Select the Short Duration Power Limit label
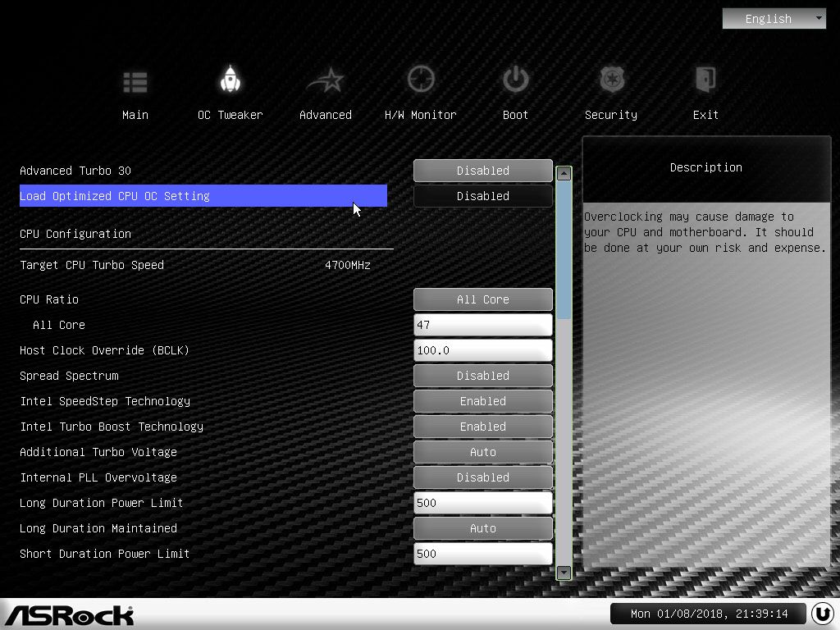 pyautogui.click(x=104, y=554)
